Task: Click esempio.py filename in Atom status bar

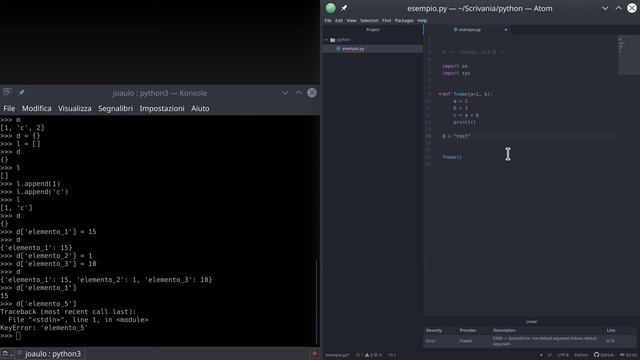Action: pos(337,355)
